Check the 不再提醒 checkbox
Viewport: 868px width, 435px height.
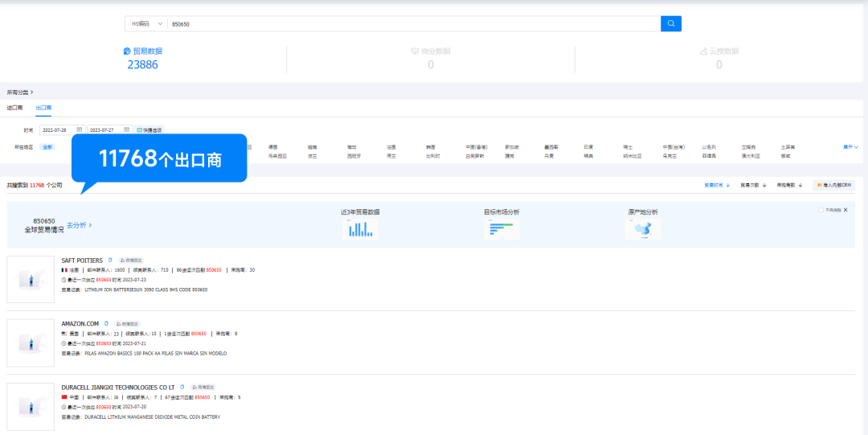tap(821, 210)
